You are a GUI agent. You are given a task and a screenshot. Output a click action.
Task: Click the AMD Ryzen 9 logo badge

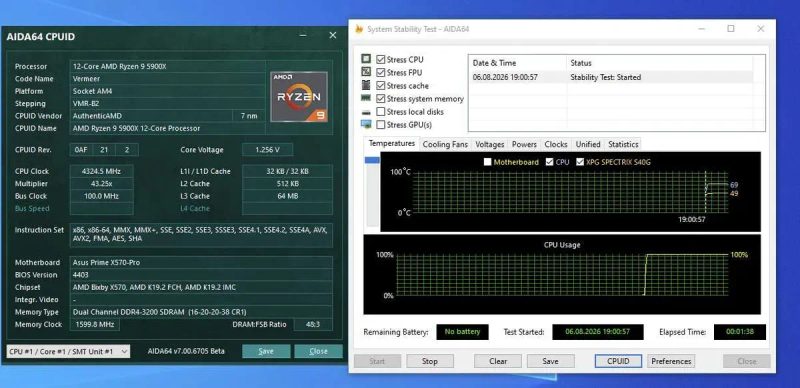tap(299, 96)
